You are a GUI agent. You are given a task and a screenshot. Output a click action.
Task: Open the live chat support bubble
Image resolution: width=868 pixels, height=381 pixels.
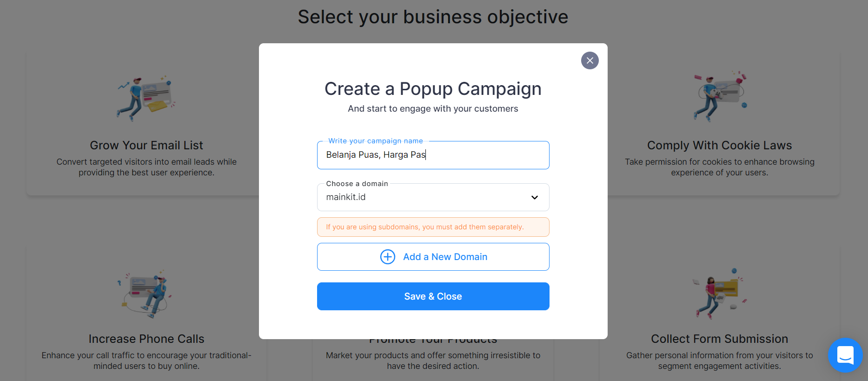(845, 355)
